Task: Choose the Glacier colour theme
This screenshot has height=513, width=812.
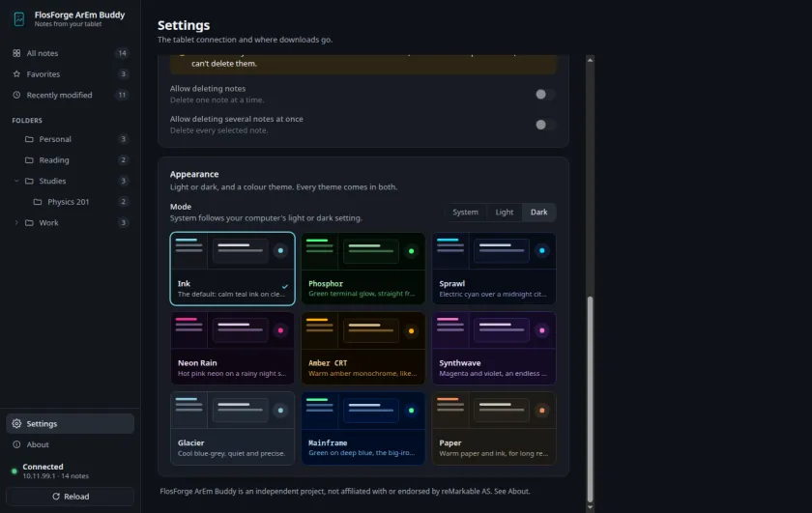Action: coord(233,428)
